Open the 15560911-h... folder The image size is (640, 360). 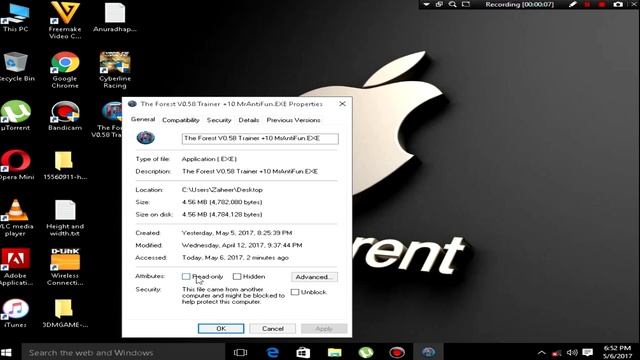click(65, 165)
